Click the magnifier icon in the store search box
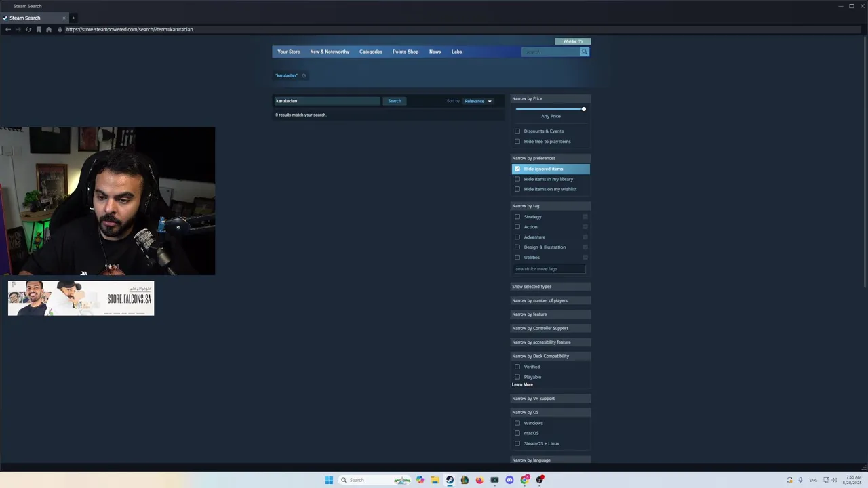This screenshot has height=488, width=868. (x=584, y=52)
